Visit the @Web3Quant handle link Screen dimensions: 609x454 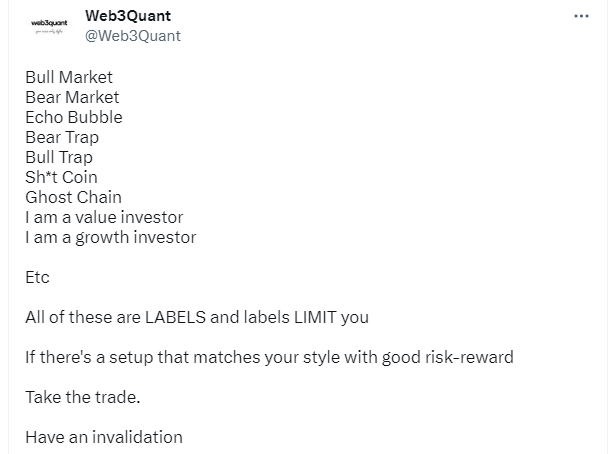tap(133, 36)
